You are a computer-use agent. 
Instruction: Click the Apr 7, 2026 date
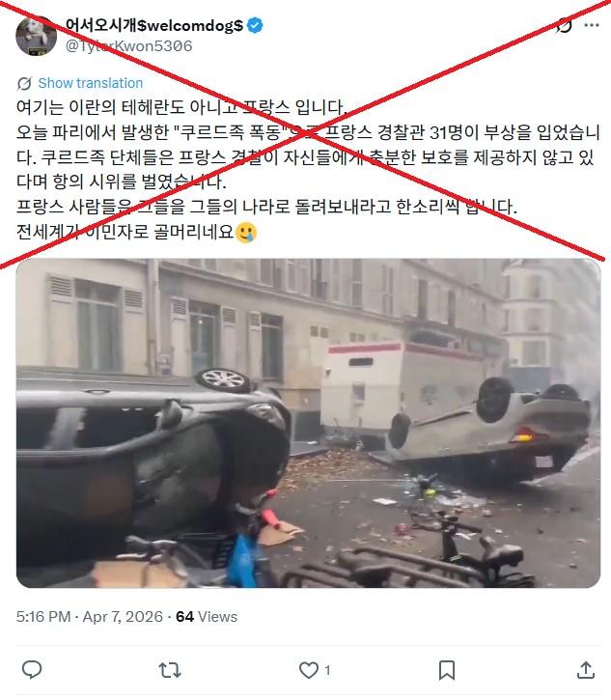click(123, 617)
